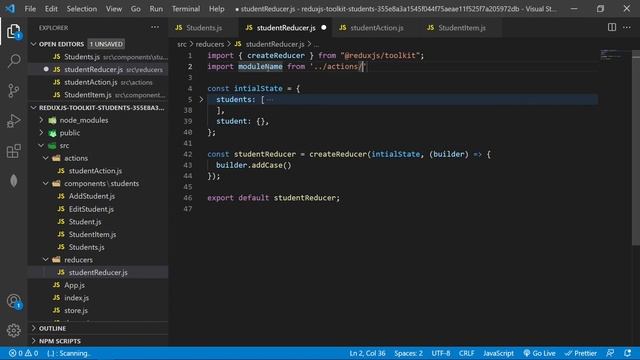Open the Go menu
This screenshot has width=640, height=360.
pos(136,9)
